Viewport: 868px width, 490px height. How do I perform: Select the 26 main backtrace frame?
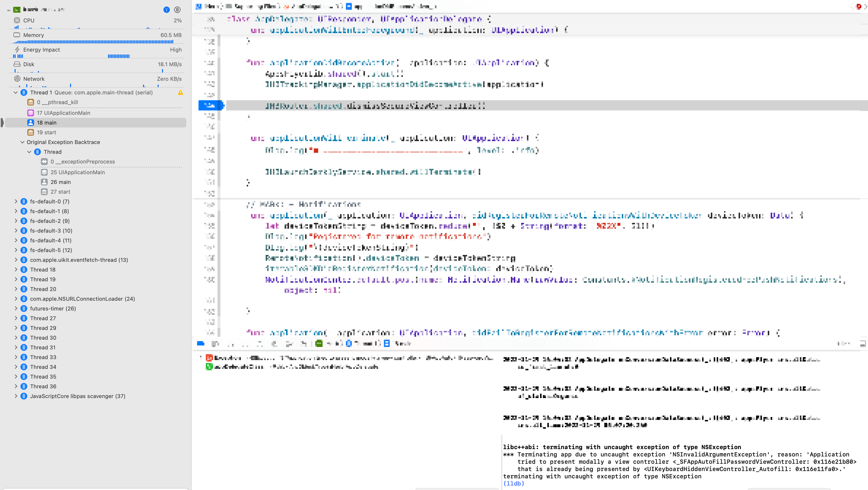tap(61, 182)
